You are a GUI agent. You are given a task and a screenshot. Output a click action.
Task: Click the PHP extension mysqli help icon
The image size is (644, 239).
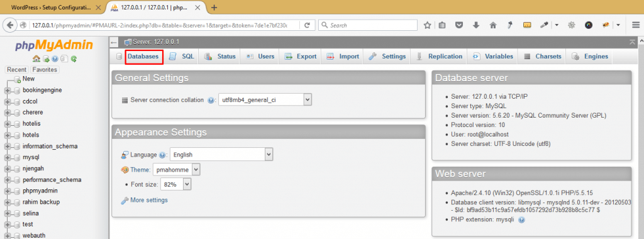[521, 220]
